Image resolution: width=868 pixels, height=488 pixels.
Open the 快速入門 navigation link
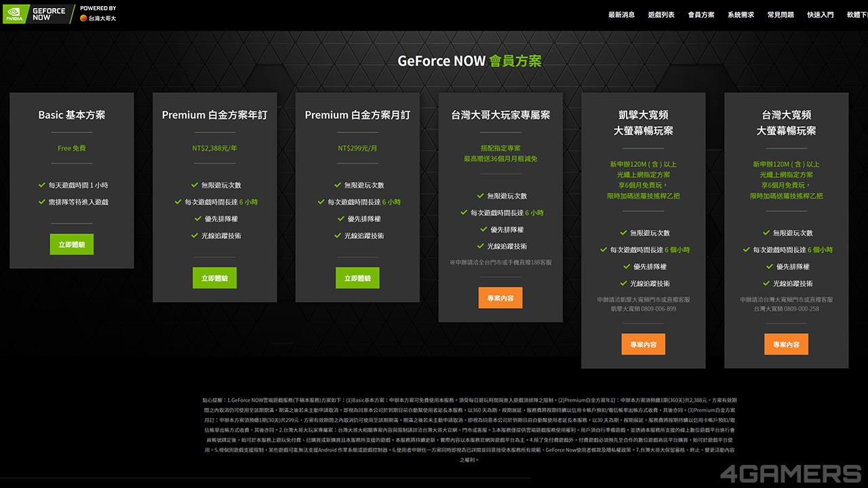821,15
